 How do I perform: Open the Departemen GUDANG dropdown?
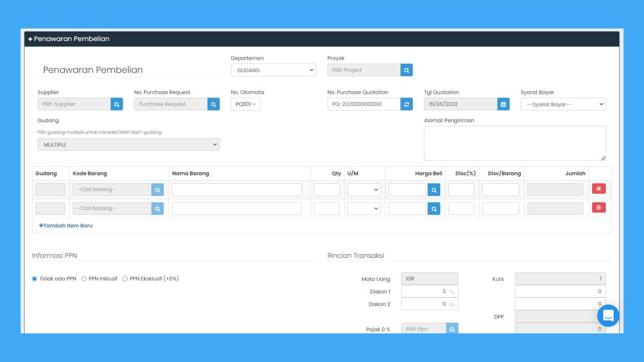click(x=273, y=70)
